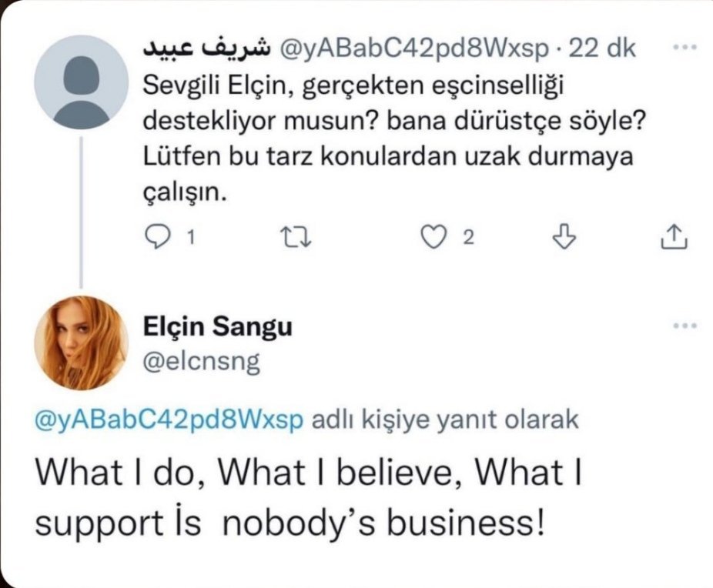Open more options on the first tweet
Image resolution: width=713 pixels, height=588 pixels.
click(x=685, y=48)
